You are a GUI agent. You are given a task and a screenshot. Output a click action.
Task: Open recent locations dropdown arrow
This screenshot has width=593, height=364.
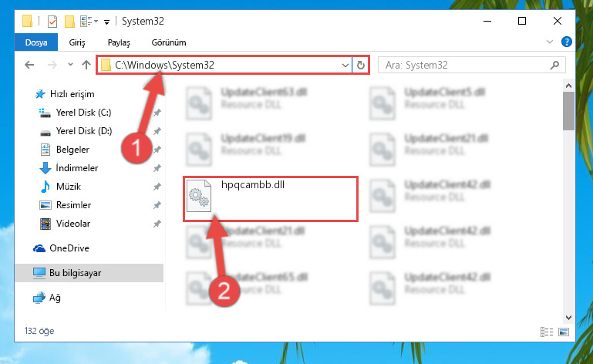[x=70, y=65]
